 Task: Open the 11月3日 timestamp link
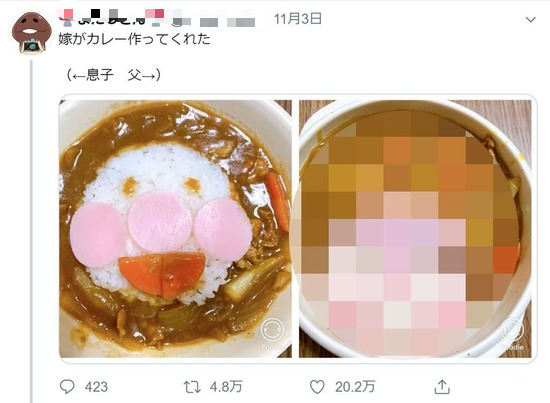click(297, 19)
